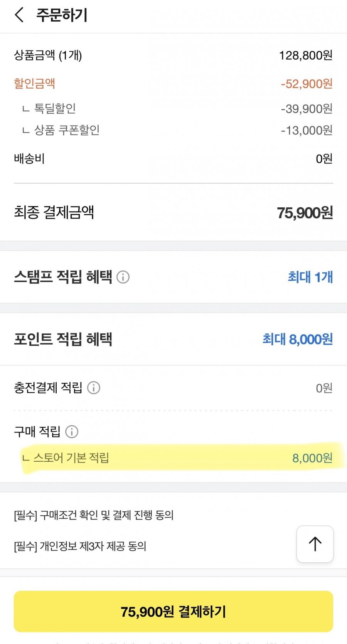The height and width of the screenshot is (644, 347).
Task: Tap the 톡딜할인 discount row
Action: click(x=55, y=109)
